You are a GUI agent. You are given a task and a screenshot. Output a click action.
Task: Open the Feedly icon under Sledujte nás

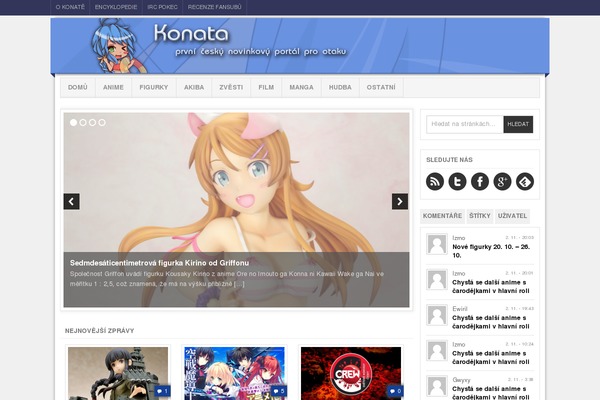[x=525, y=181]
